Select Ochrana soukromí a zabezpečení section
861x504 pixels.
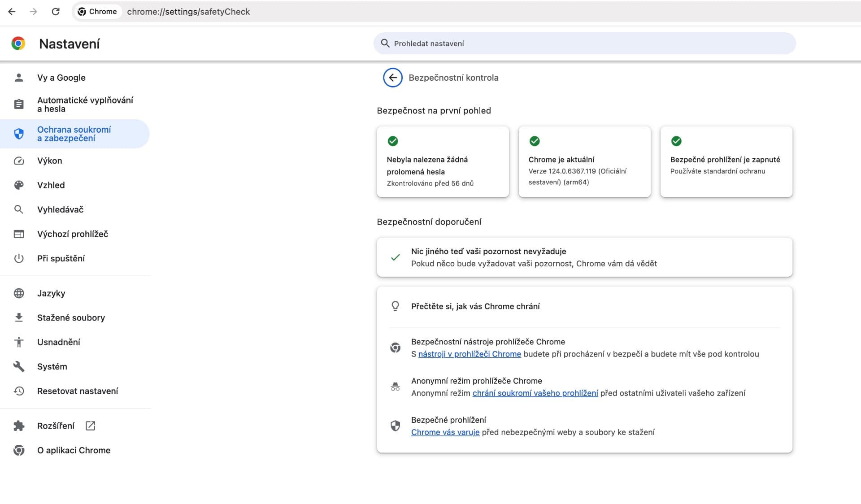(75, 134)
